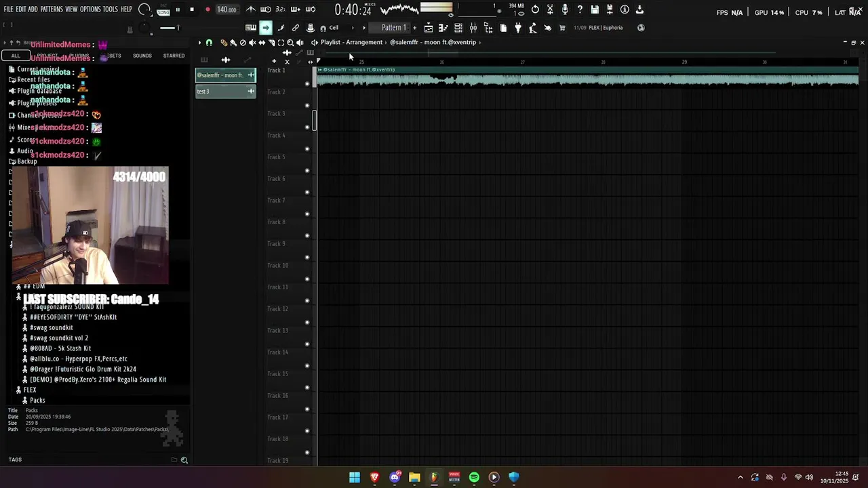868x488 pixels.
Task: Open the Pattern 1 selector
Action: tap(394, 28)
